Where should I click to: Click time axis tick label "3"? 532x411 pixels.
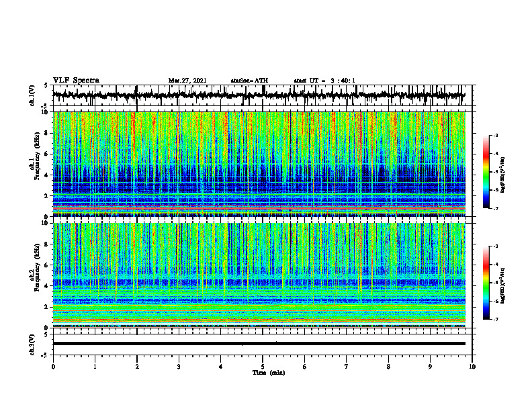point(179,367)
